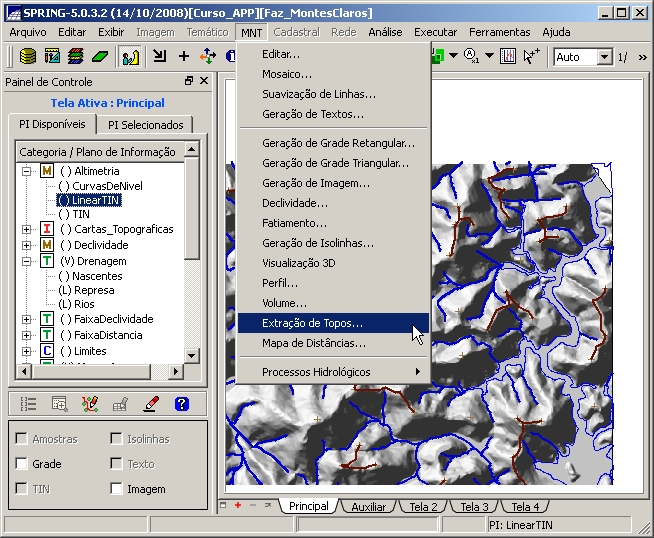The height and width of the screenshot is (538, 654).
Task: Choose Extração de Topos from MNT menu
Action: (312, 323)
